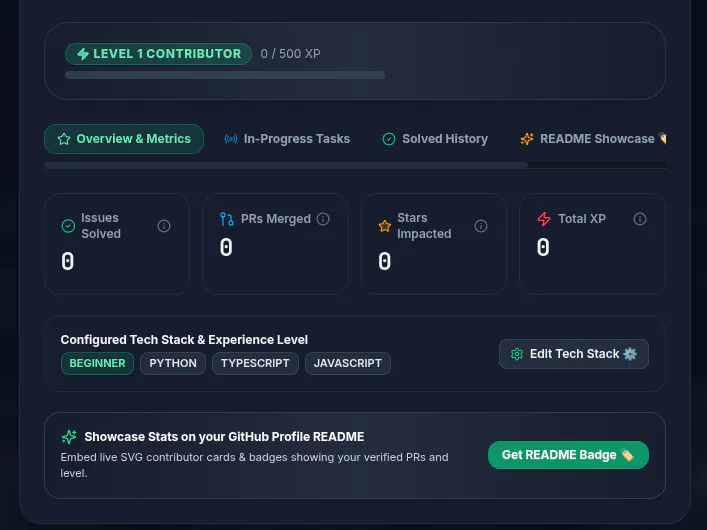
Task: Click the Edit Tech Stack button
Action: (574, 354)
